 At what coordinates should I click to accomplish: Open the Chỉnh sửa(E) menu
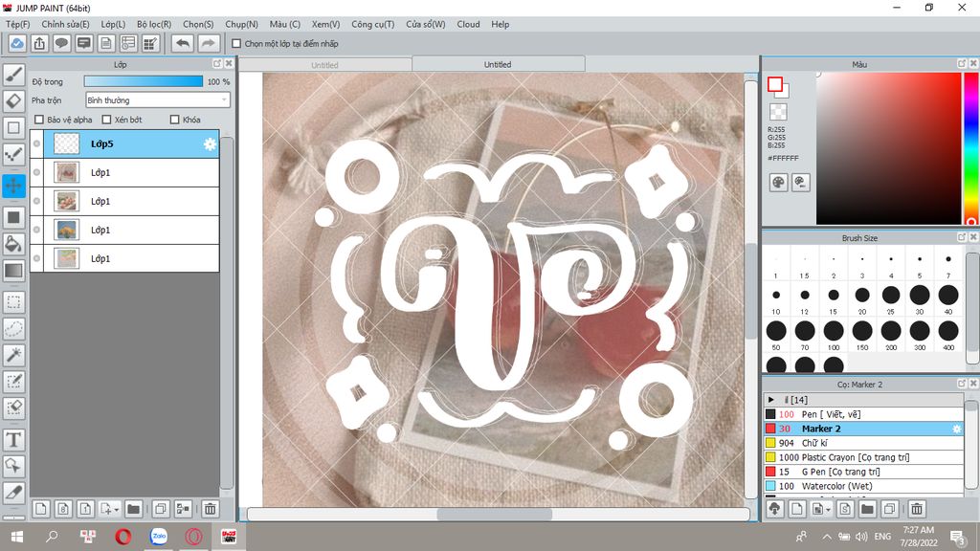(65, 24)
